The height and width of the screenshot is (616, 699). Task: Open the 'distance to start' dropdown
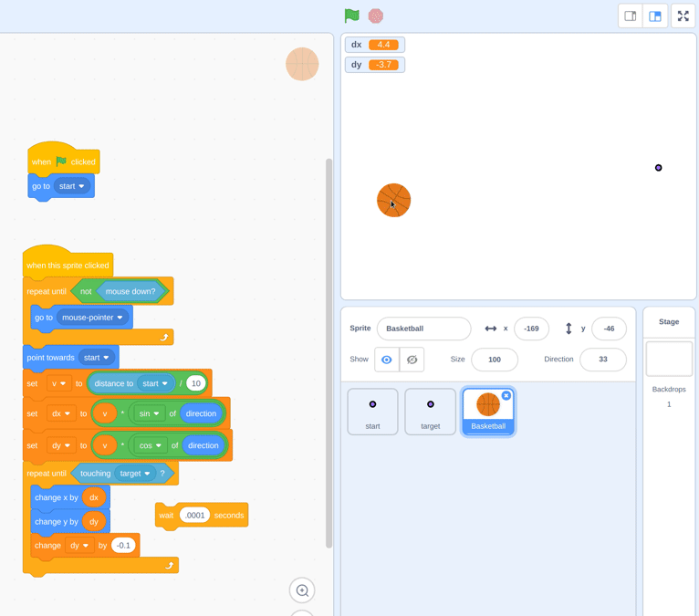155,383
